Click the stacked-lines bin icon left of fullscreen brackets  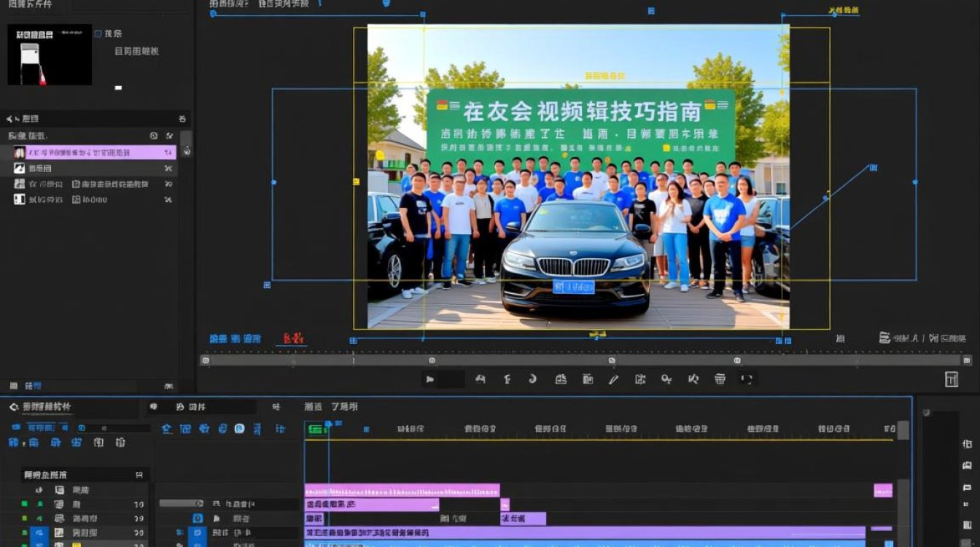pos(720,379)
